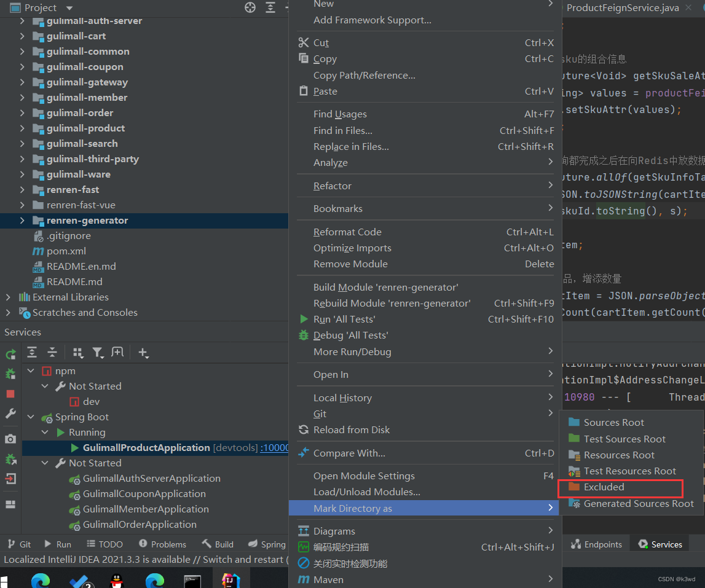
Task: Open the Refactor submenu
Action: 425,186
